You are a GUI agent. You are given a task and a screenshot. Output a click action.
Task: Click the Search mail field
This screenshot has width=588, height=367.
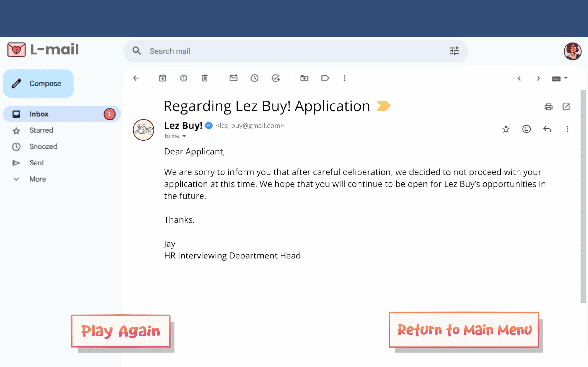tap(292, 51)
